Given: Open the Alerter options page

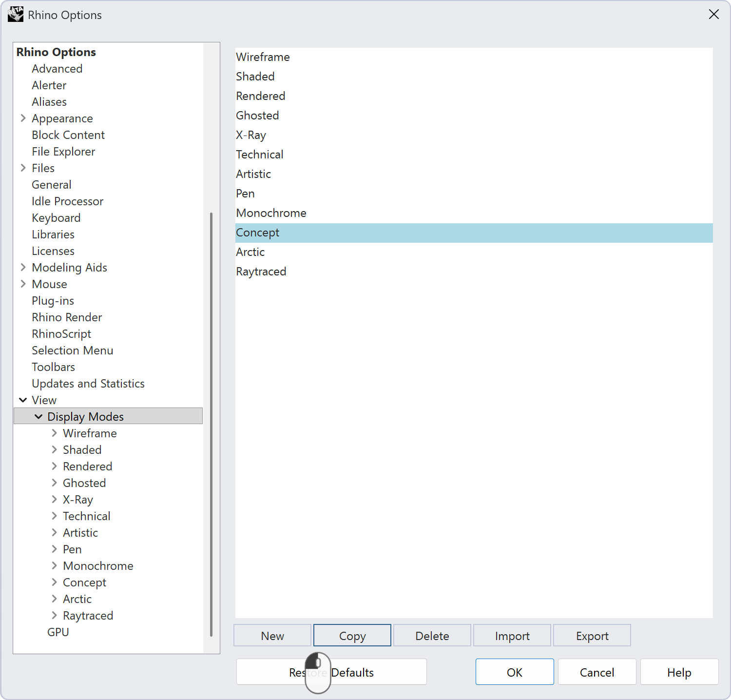Looking at the screenshot, I should (x=49, y=85).
